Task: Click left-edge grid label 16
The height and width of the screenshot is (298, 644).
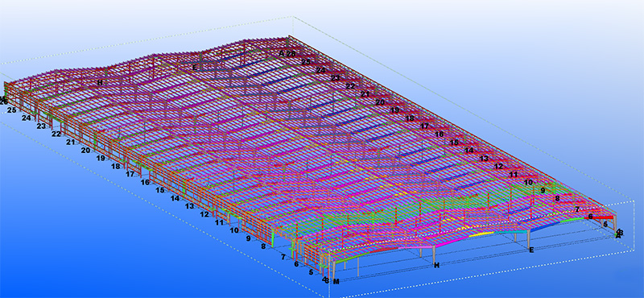Action: pyautogui.click(x=145, y=182)
